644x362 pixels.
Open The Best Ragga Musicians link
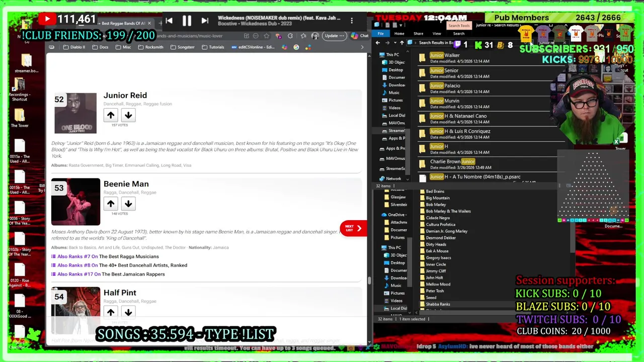pyautogui.click(x=129, y=256)
